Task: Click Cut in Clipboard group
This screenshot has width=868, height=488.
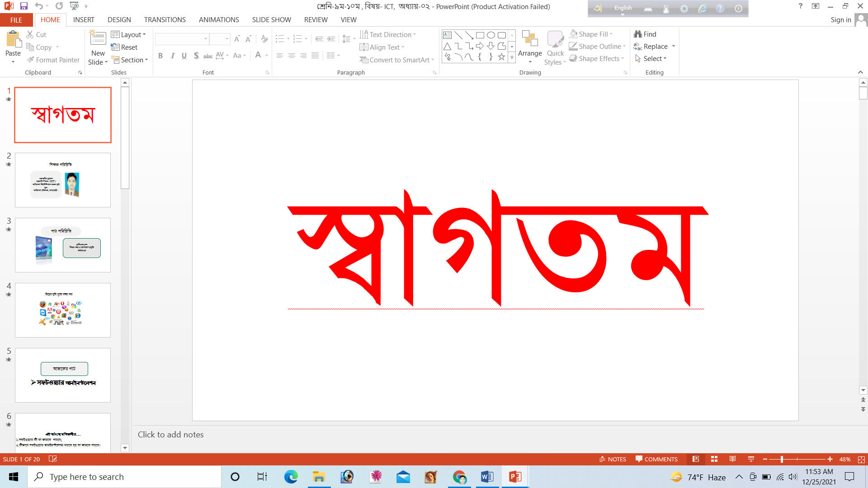Action: [36, 34]
